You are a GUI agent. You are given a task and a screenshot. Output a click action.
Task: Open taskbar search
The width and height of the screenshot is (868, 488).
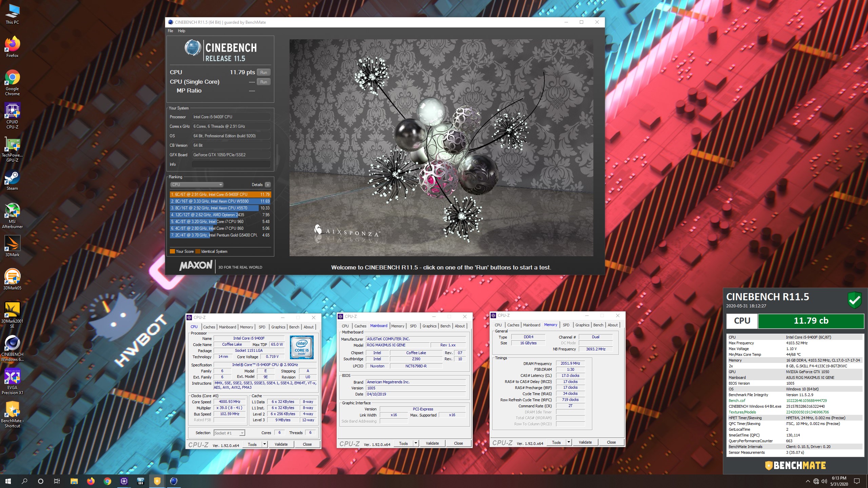coord(24,481)
